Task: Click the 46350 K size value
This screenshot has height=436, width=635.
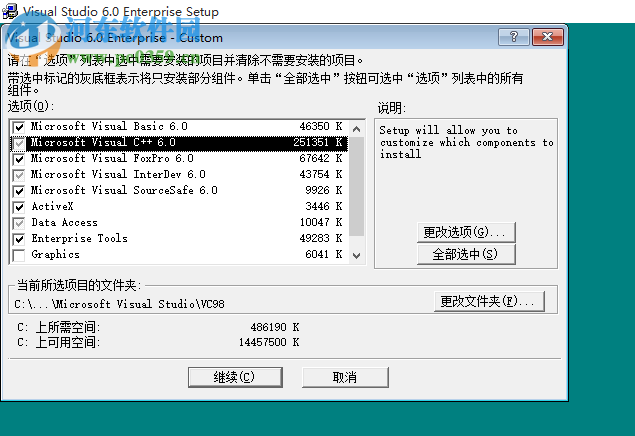Action: (x=321, y=126)
